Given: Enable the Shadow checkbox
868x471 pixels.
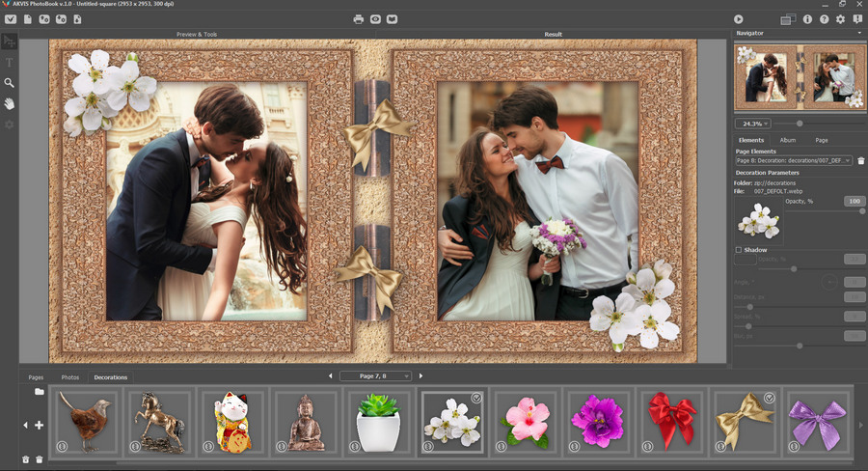Looking at the screenshot, I should [x=739, y=250].
